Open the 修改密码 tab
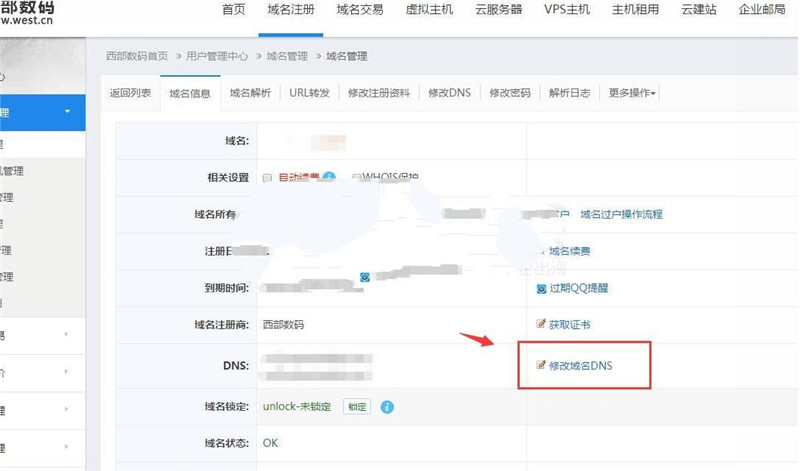The width and height of the screenshot is (800, 471). click(510, 93)
